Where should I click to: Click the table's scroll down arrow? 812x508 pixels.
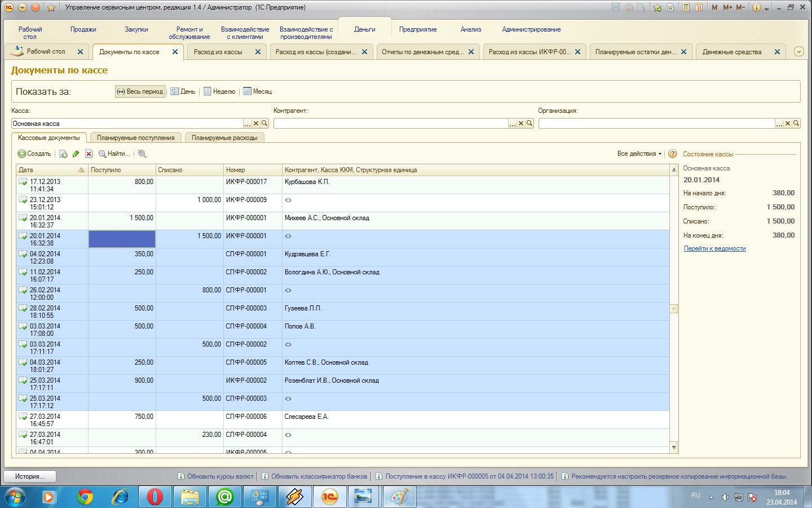click(x=674, y=448)
